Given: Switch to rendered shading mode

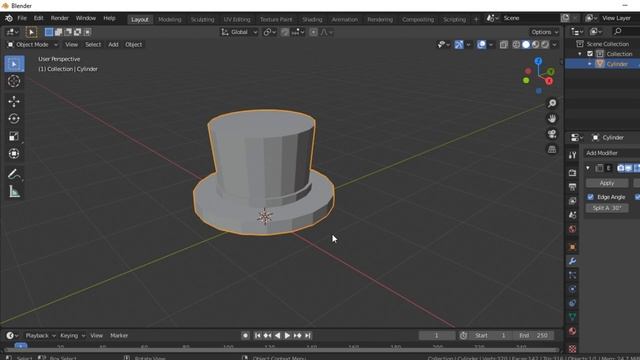Looking at the screenshot, I should 544,44.
